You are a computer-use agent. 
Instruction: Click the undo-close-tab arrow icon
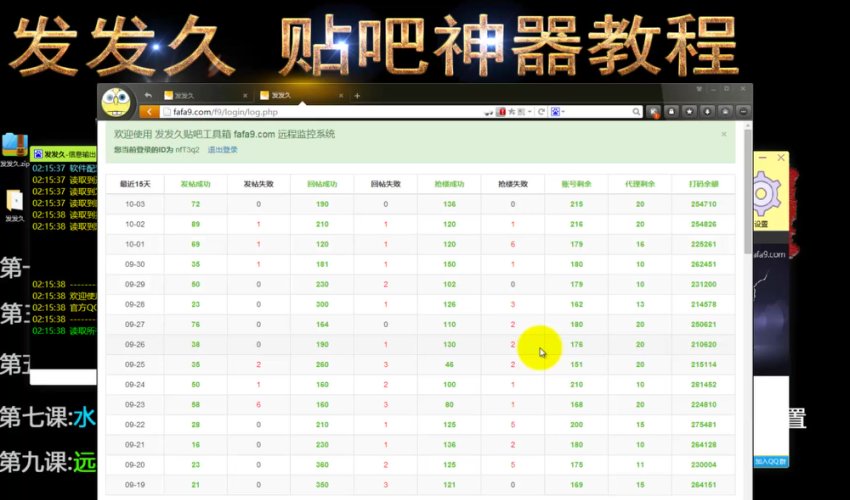[x=148, y=95]
